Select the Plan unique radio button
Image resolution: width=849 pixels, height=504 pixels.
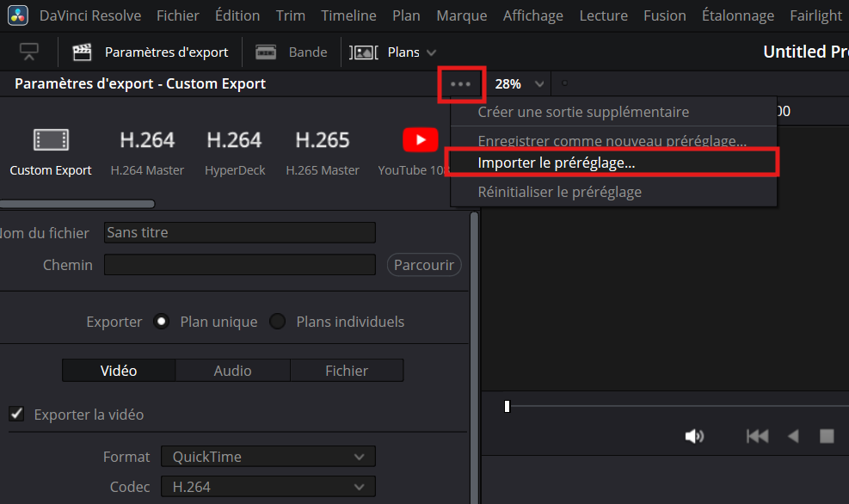pos(161,322)
